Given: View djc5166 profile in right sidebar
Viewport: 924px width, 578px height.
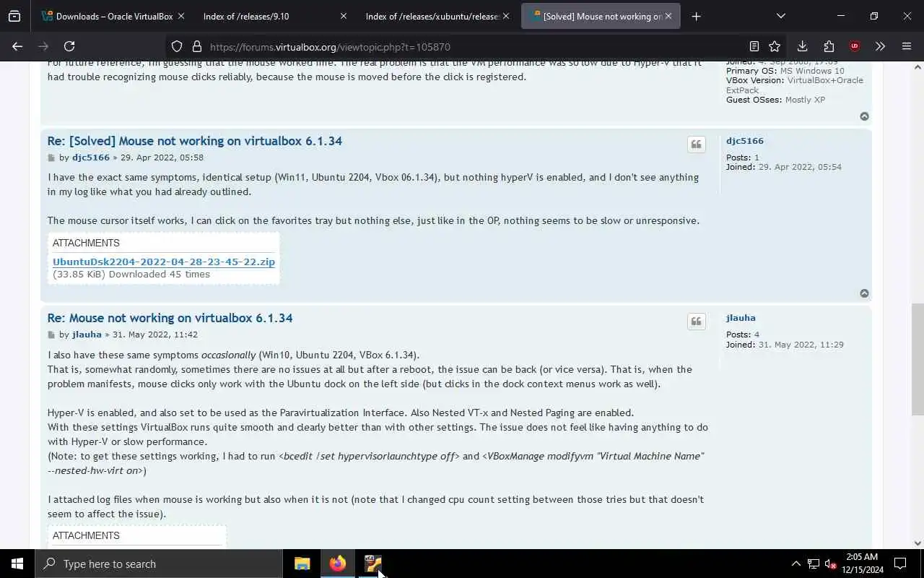Looking at the screenshot, I should click(x=745, y=141).
